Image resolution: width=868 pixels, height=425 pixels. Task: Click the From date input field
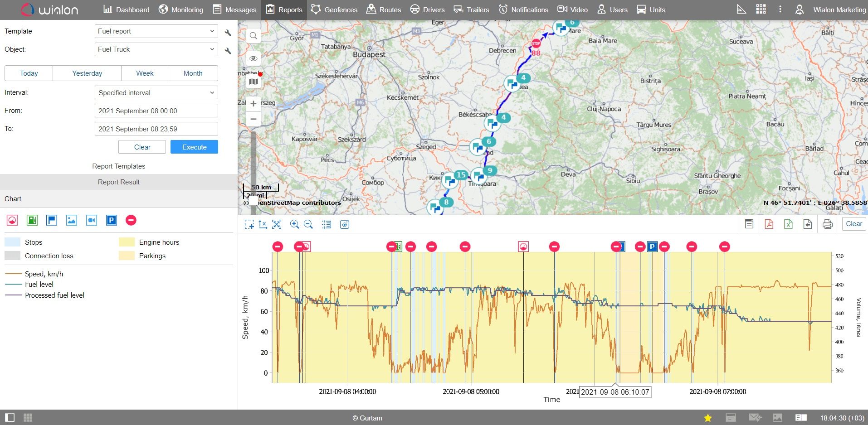pyautogui.click(x=156, y=111)
